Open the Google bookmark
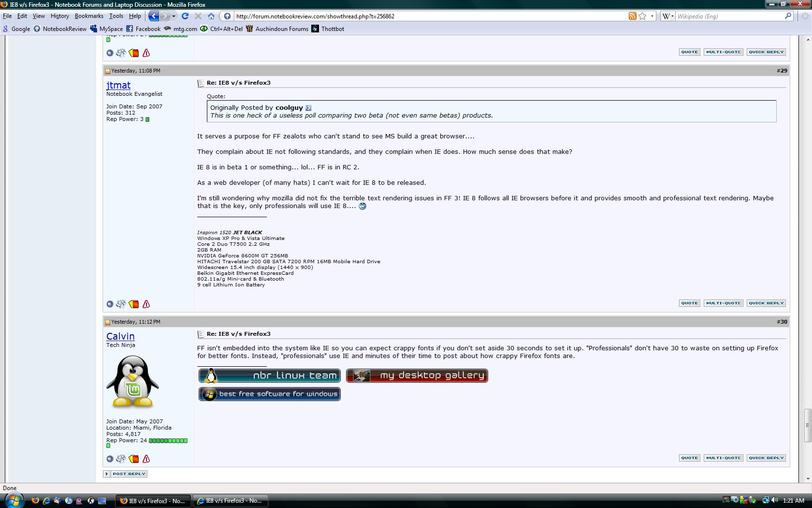This screenshot has width=812, height=508. 16,29
